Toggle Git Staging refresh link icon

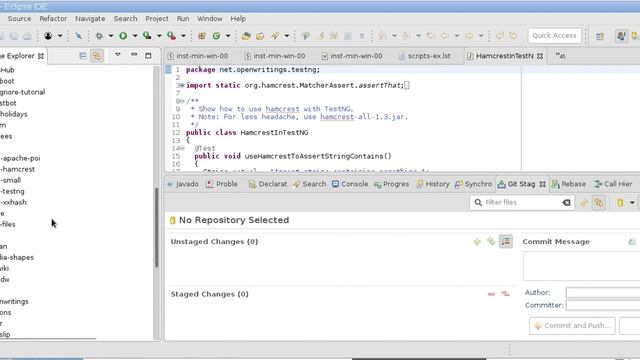tap(584, 202)
